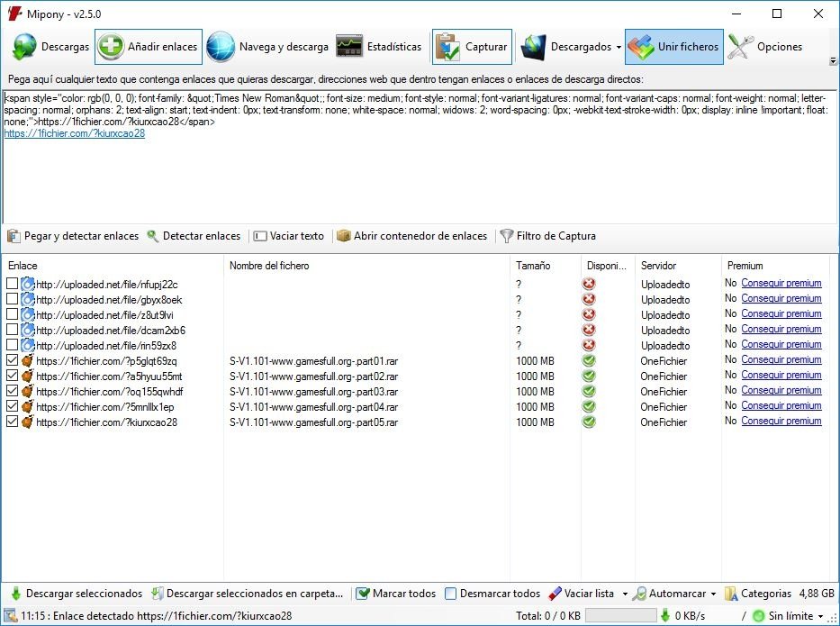Expand the toolbar overflow arrow
840x626 pixels.
point(833,61)
